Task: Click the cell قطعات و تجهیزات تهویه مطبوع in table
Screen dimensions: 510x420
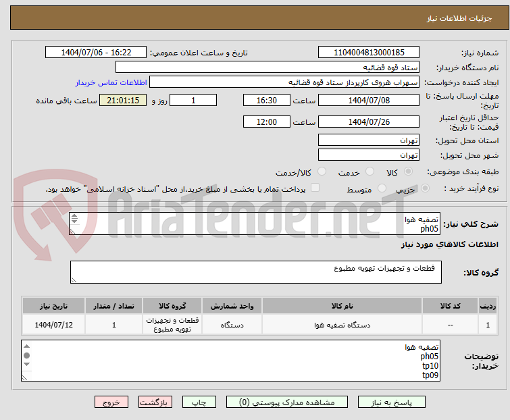Action: pyautogui.click(x=172, y=325)
